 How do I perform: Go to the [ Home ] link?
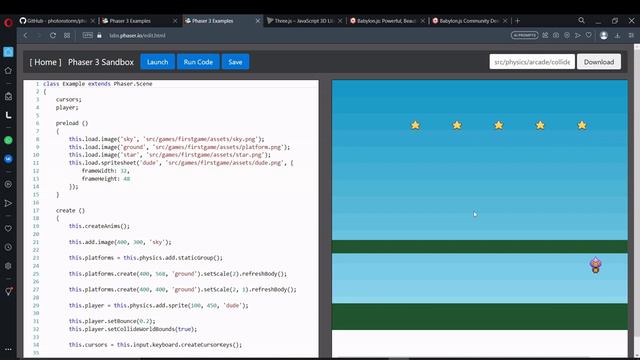(45, 62)
